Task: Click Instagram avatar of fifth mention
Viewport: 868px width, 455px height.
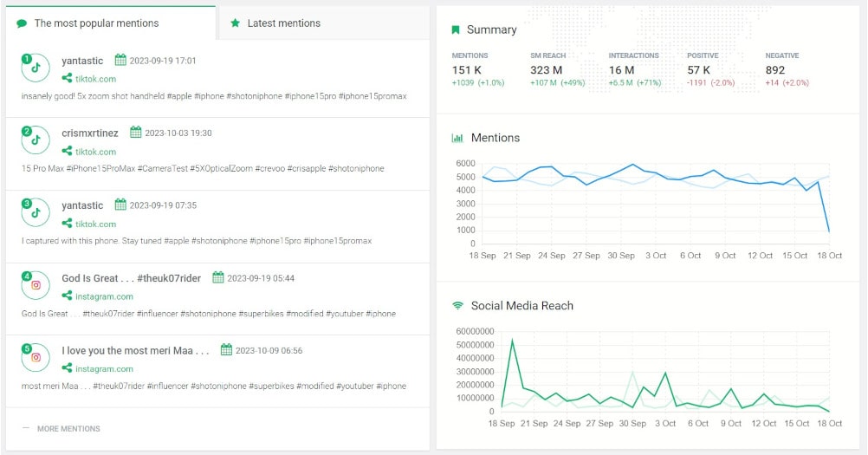Action: (x=36, y=357)
